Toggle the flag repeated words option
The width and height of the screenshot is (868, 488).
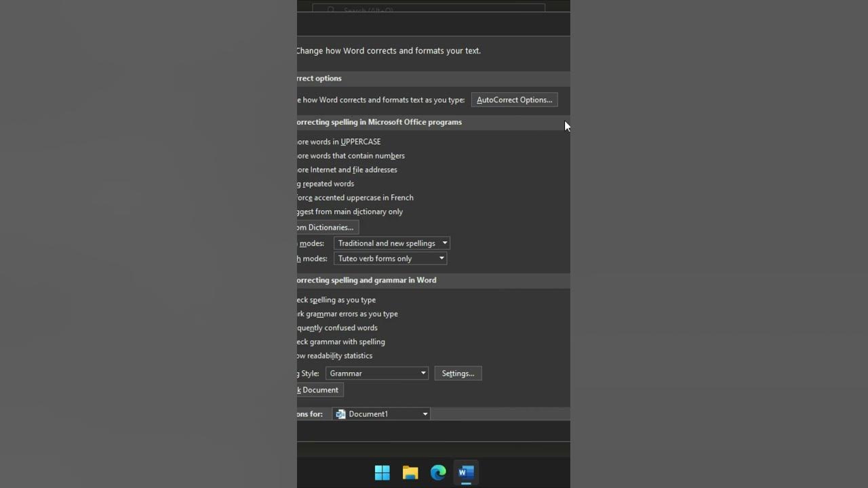(325, 184)
